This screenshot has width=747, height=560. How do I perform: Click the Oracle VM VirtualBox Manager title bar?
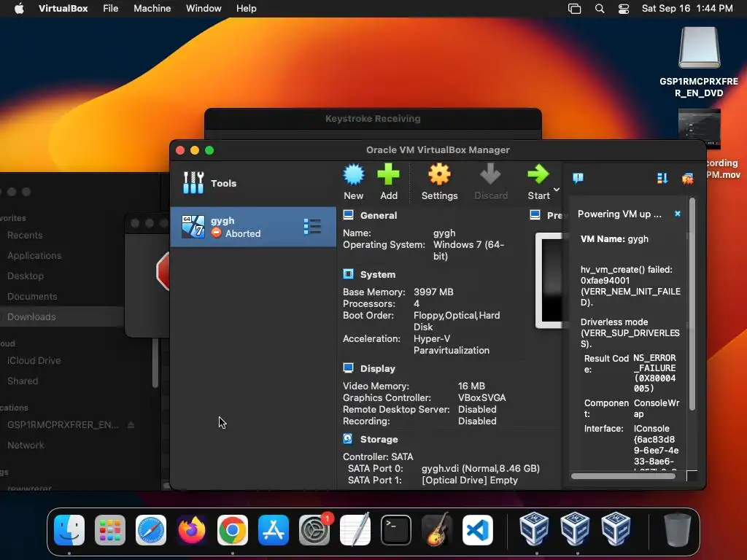tap(438, 150)
